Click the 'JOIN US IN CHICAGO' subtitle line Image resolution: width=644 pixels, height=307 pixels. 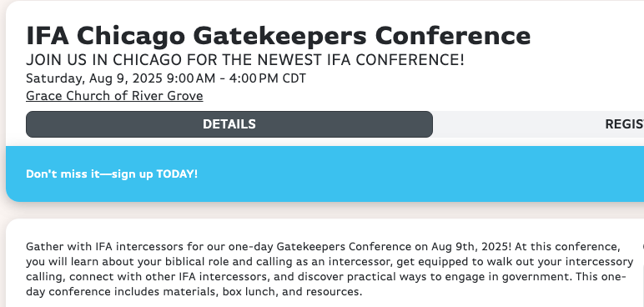[x=244, y=60]
